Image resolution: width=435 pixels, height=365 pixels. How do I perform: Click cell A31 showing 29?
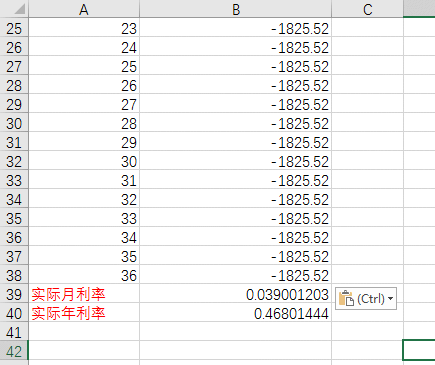click(x=84, y=142)
